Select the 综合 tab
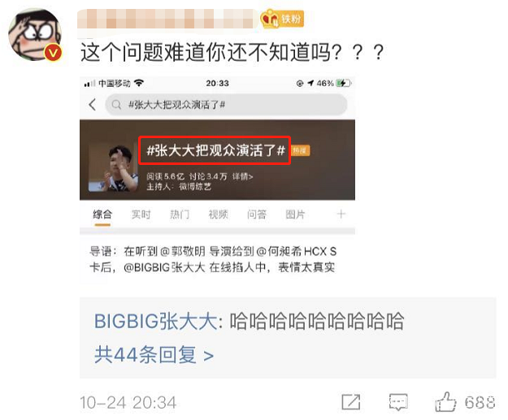 [102, 214]
